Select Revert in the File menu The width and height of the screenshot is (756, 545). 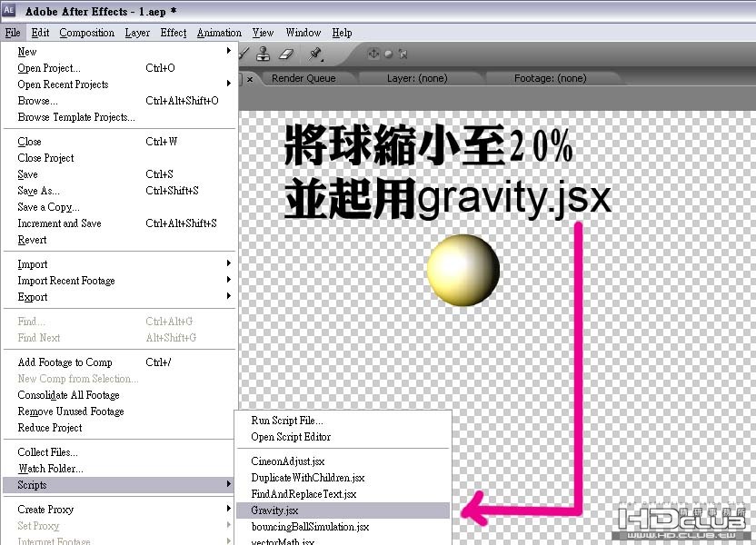(119, 240)
